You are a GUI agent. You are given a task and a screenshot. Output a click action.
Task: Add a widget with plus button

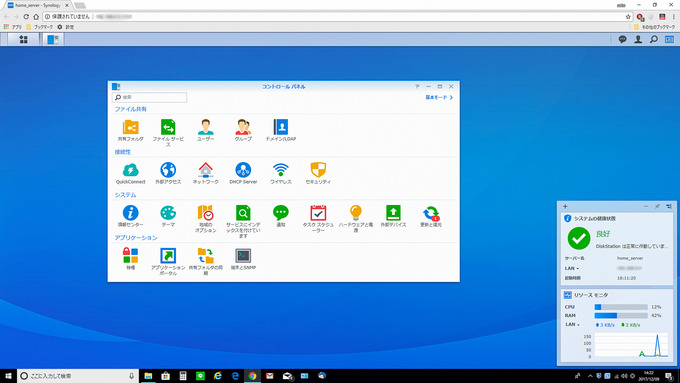point(565,206)
